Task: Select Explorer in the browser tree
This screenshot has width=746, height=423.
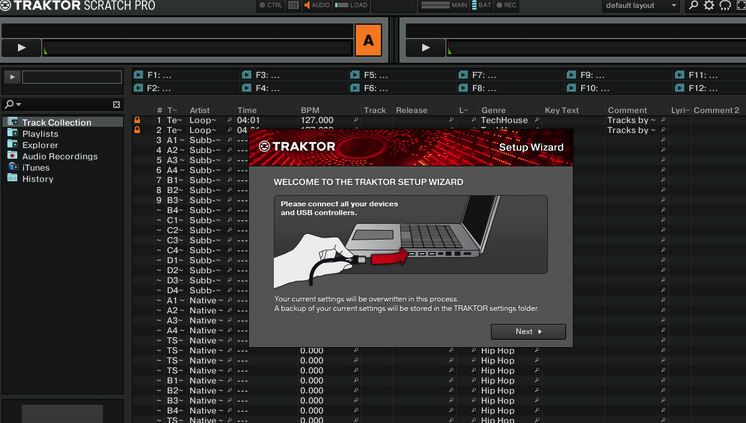Action: click(40, 145)
